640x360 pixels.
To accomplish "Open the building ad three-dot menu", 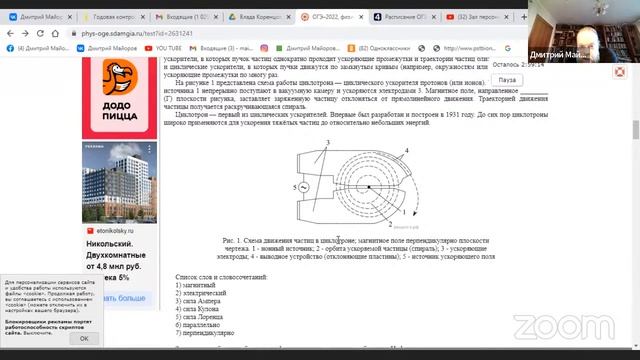I will (149, 149).
